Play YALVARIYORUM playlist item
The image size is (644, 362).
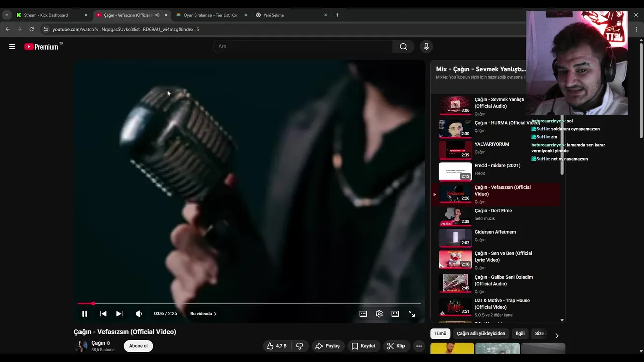coord(496,149)
